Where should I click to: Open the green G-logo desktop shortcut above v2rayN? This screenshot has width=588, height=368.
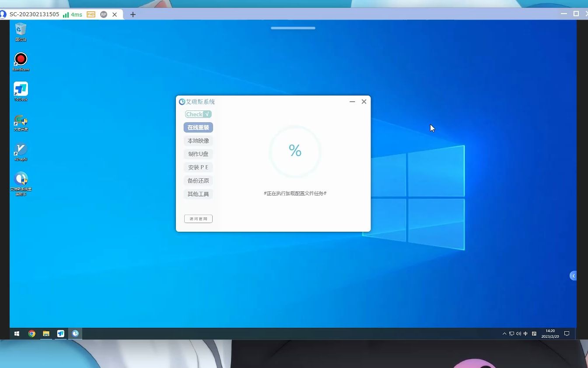tap(21, 122)
